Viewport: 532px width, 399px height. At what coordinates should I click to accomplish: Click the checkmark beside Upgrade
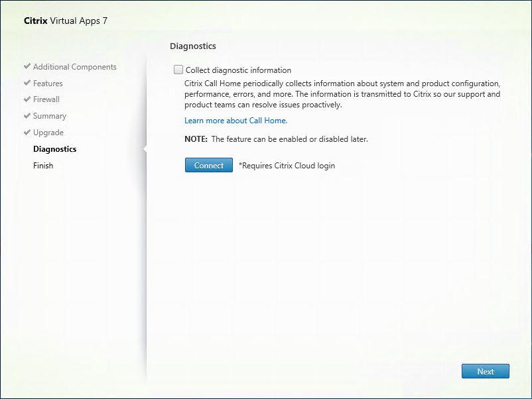point(27,132)
